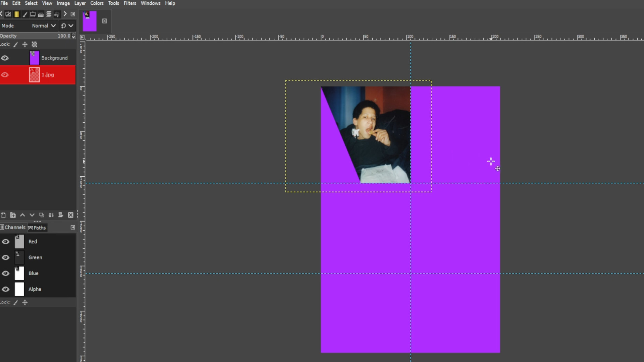Open the Undo History dock tab
The height and width of the screenshot is (362, 644).
(57, 14)
